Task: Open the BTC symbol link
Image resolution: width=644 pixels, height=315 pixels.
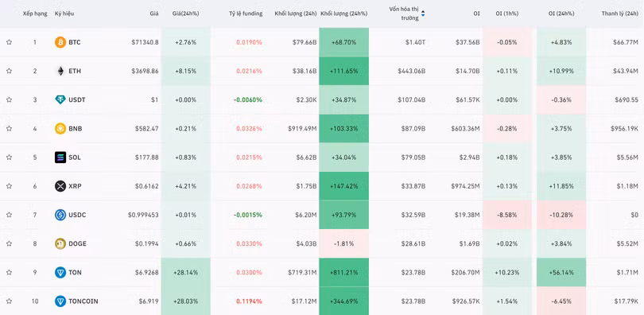Action: point(75,42)
